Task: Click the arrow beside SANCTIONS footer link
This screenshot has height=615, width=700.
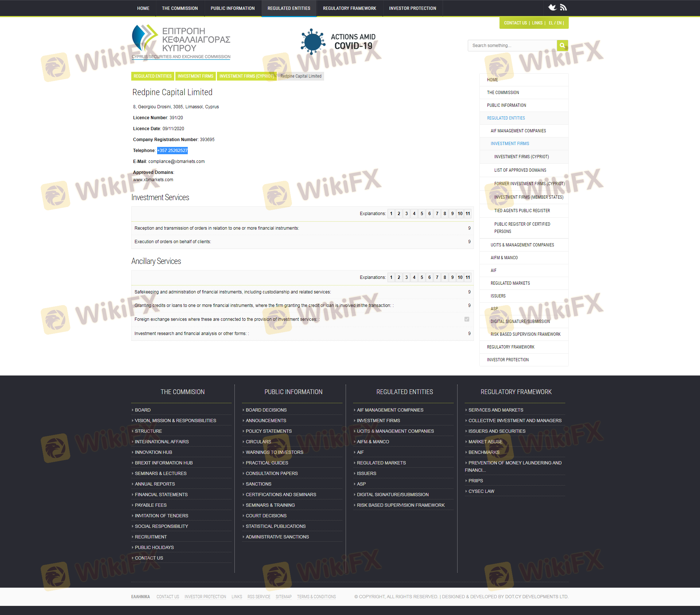Action: 244,484
